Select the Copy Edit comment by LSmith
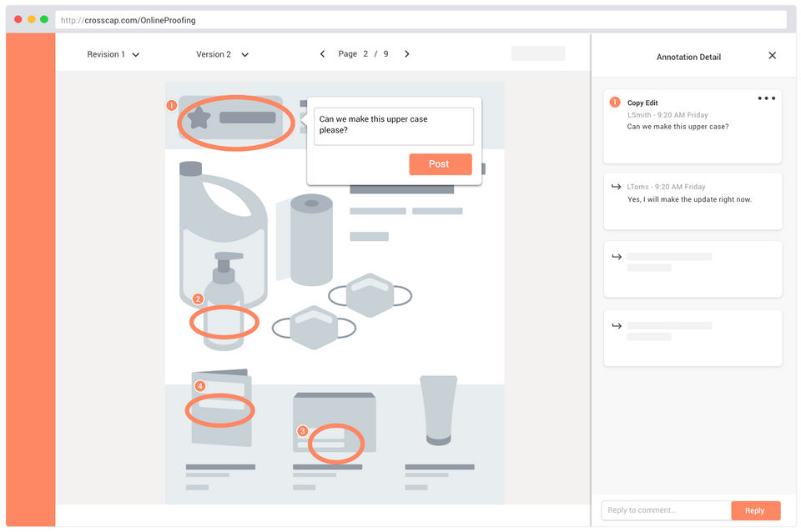The width and height of the screenshot is (801, 532). [693, 126]
